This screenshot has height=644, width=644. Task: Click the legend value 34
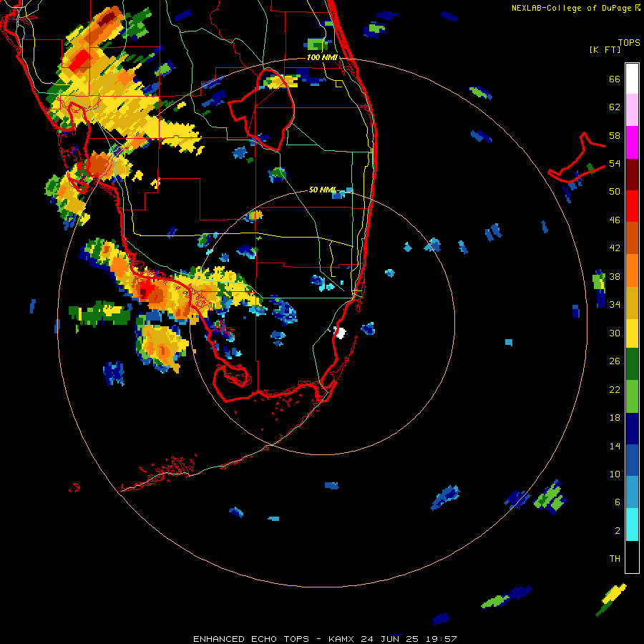[x=615, y=305]
